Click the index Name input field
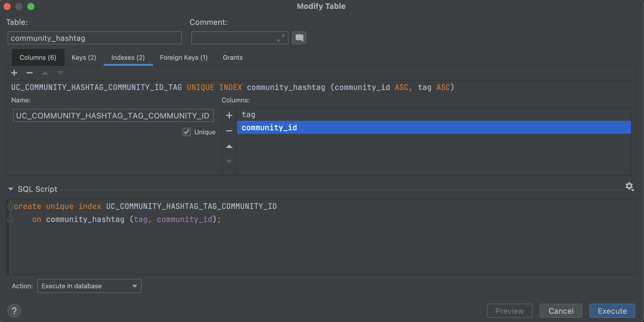This screenshot has width=644, height=322. tap(113, 115)
